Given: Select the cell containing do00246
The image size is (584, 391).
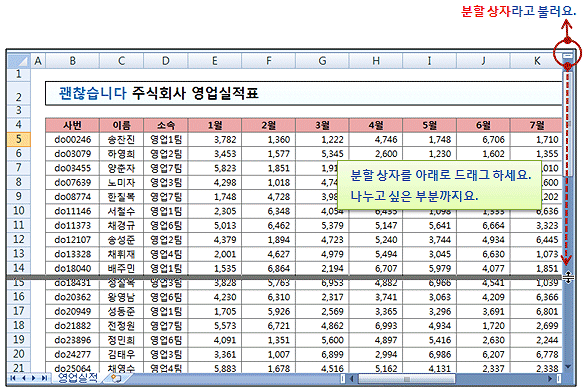Looking at the screenshot, I should [73, 140].
